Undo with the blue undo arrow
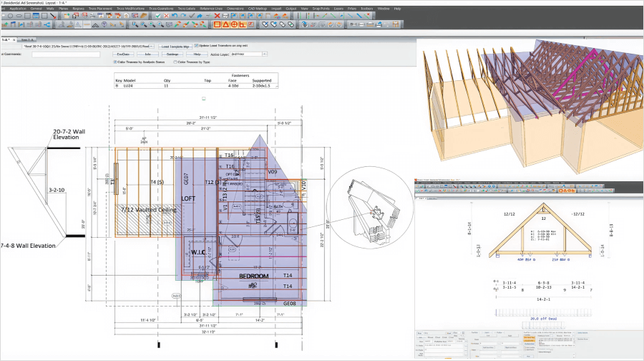 (175, 15)
